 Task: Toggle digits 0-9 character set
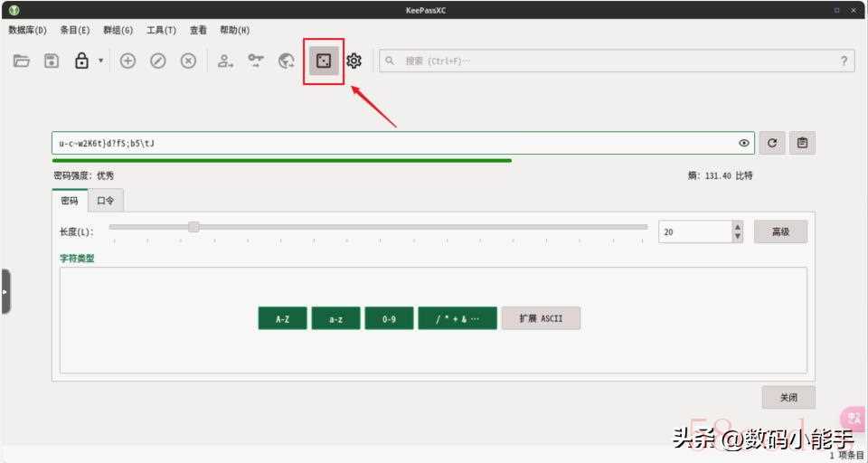click(x=389, y=318)
